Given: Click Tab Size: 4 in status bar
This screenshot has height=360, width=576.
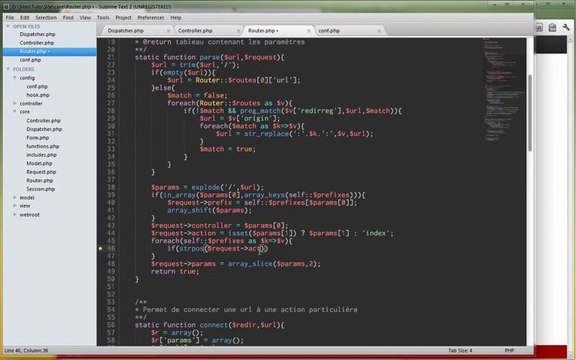Looking at the screenshot, I should point(460,350).
